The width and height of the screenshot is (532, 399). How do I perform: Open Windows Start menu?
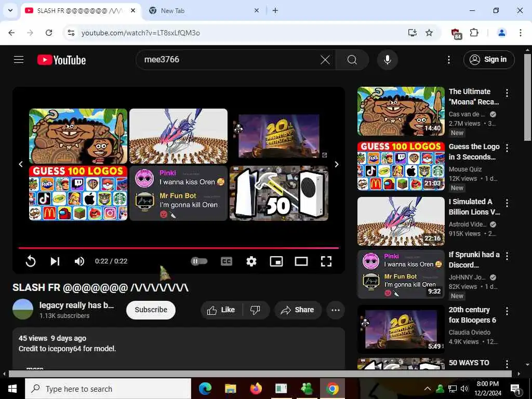pos(12,389)
